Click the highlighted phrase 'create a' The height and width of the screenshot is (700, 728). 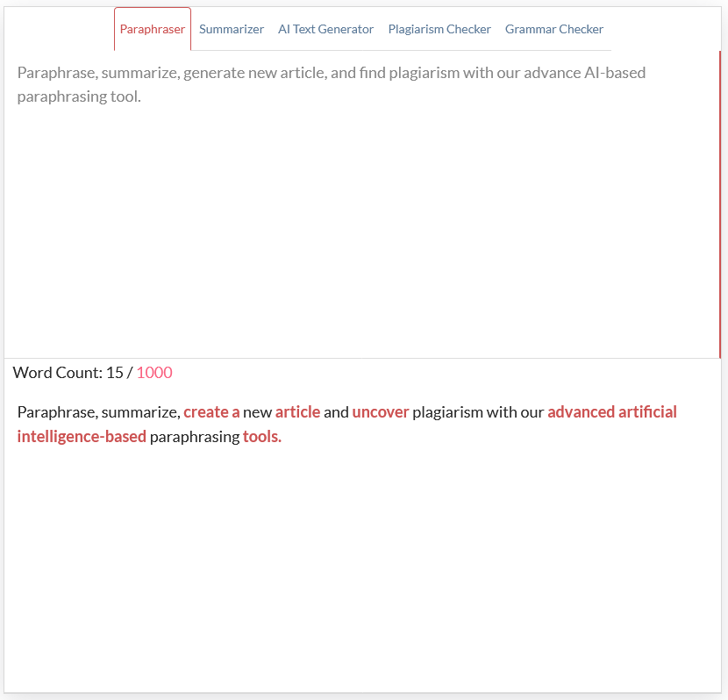[x=211, y=412]
